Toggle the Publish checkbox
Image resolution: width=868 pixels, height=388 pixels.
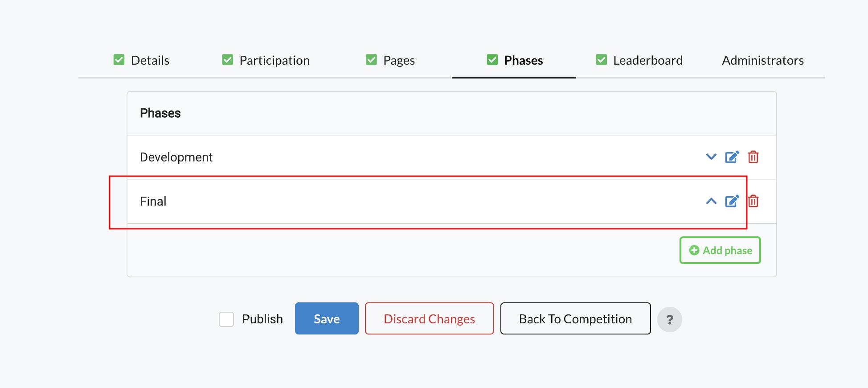(x=226, y=319)
